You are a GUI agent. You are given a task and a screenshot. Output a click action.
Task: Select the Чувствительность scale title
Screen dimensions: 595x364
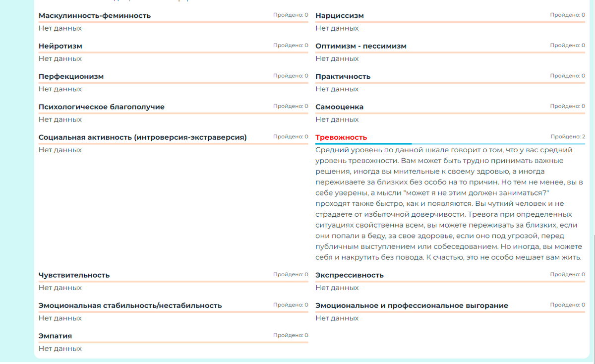[74, 275]
